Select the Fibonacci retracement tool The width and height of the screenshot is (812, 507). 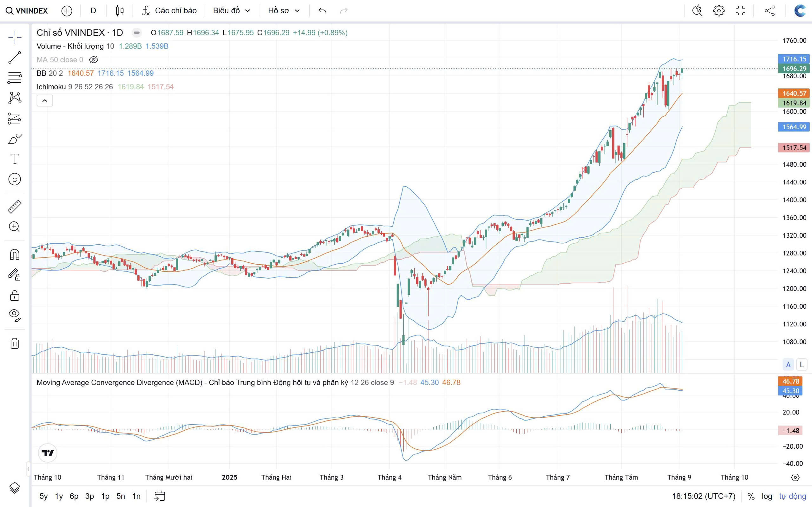(x=15, y=78)
